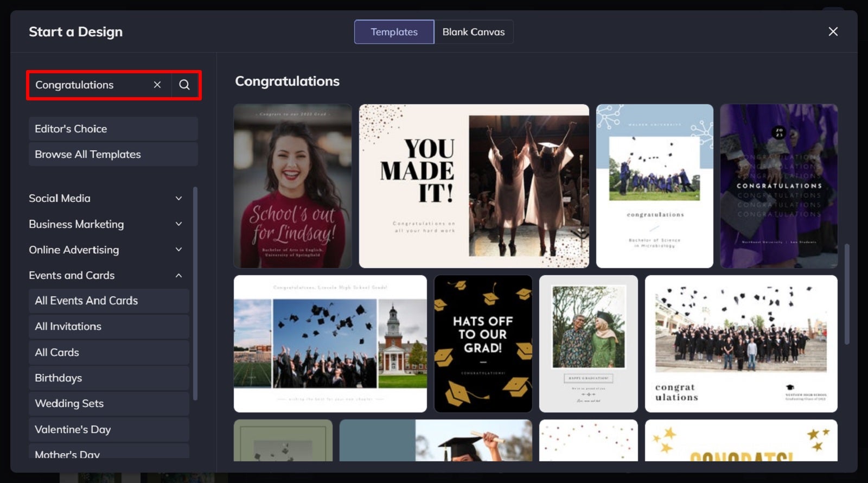868x483 pixels.
Task: Open Editor's Choice templates
Action: [x=113, y=129]
